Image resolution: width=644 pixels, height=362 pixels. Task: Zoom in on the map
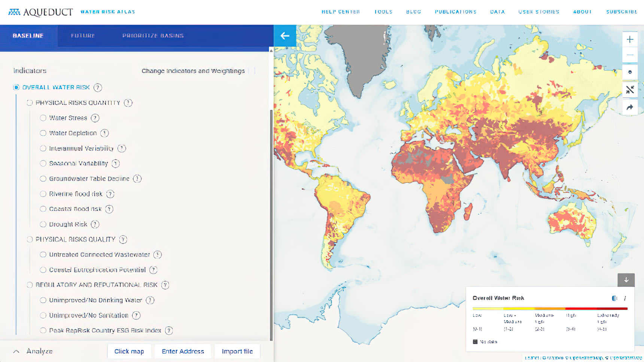click(x=630, y=40)
